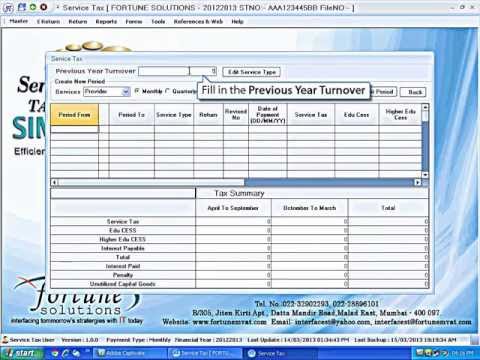Click the Adobe Captivate taskbar button
The image size is (480, 360).
(x=129, y=353)
